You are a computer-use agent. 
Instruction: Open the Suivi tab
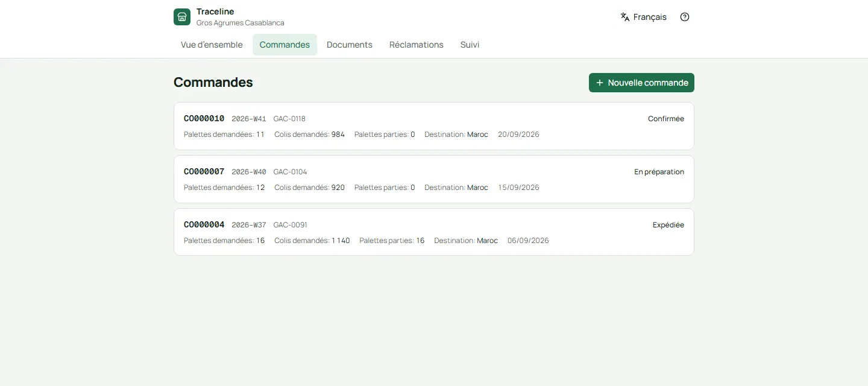point(470,45)
